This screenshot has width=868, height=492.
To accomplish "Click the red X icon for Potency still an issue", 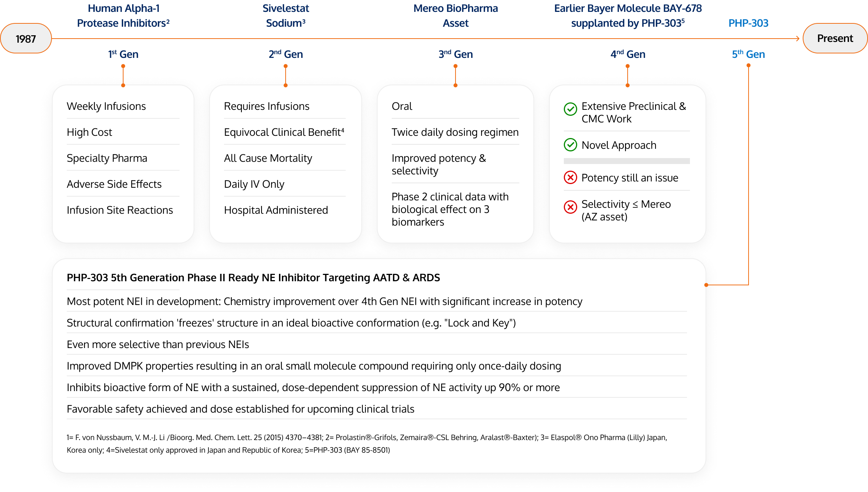I will point(571,176).
